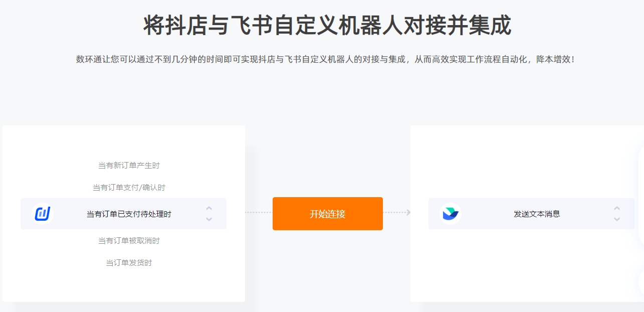Click the up chevron in Doudian trigger selector
The image size is (644, 312).
(x=209, y=208)
